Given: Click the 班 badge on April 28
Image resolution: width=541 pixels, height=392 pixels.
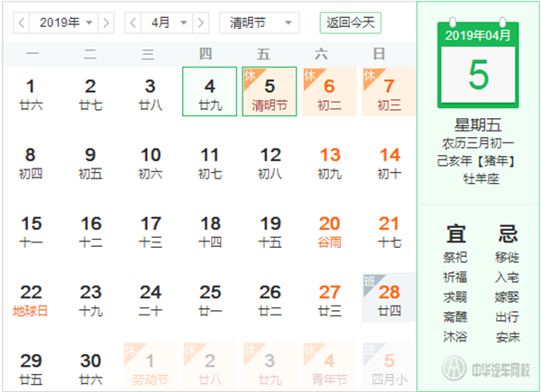Looking at the screenshot, I should pyautogui.click(x=370, y=282).
